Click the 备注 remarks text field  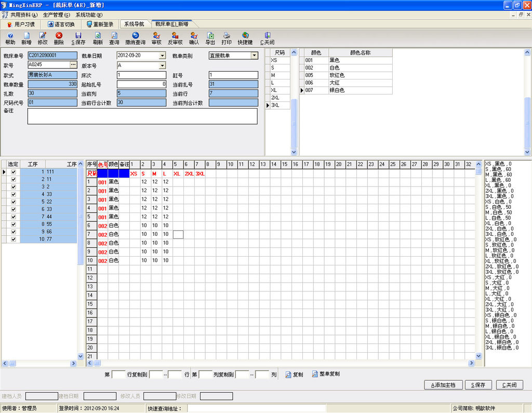tap(142, 116)
